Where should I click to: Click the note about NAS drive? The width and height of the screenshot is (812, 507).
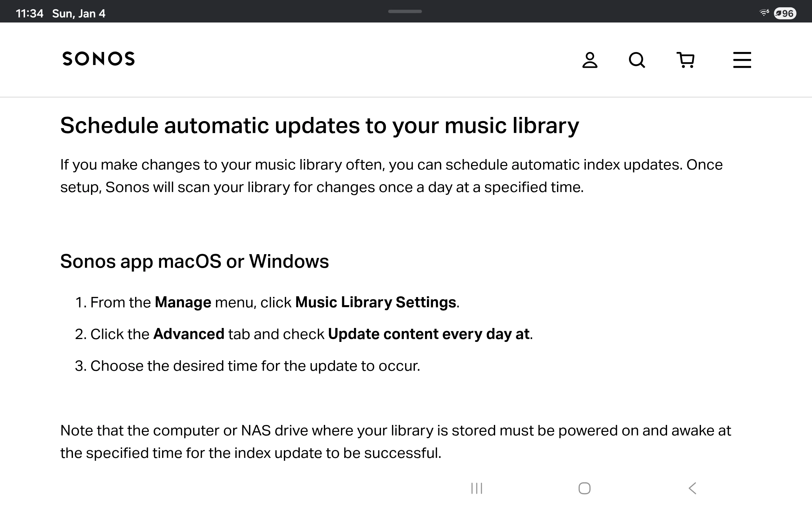pyautogui.click(x=395, y=442)
